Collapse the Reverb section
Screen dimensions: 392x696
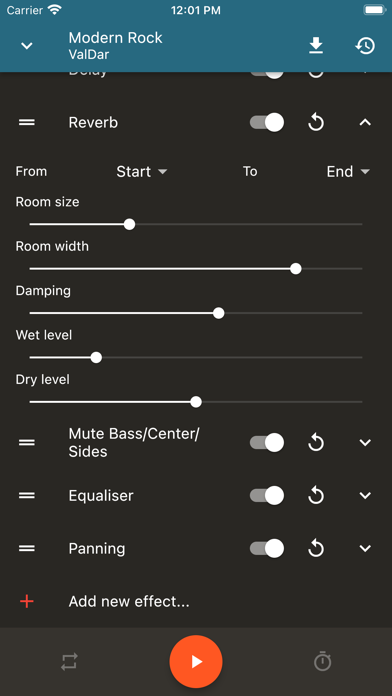point(365,123)
